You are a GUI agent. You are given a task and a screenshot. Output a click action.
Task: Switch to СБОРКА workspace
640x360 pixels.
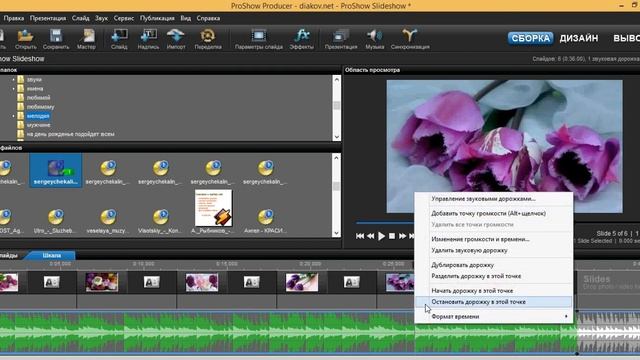tap(531, 38)
